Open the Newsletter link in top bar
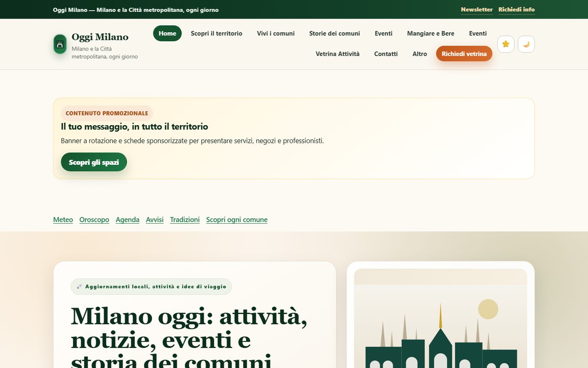588x368 pixels. pyautogui.click(x=477, y=9)
